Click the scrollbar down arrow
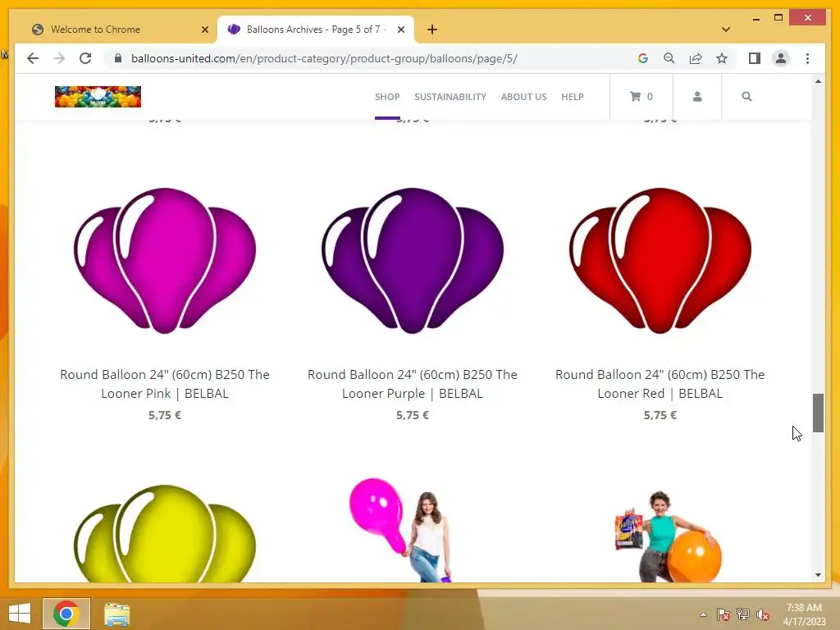Screen dimensions: 840x630 pos(818,575)
